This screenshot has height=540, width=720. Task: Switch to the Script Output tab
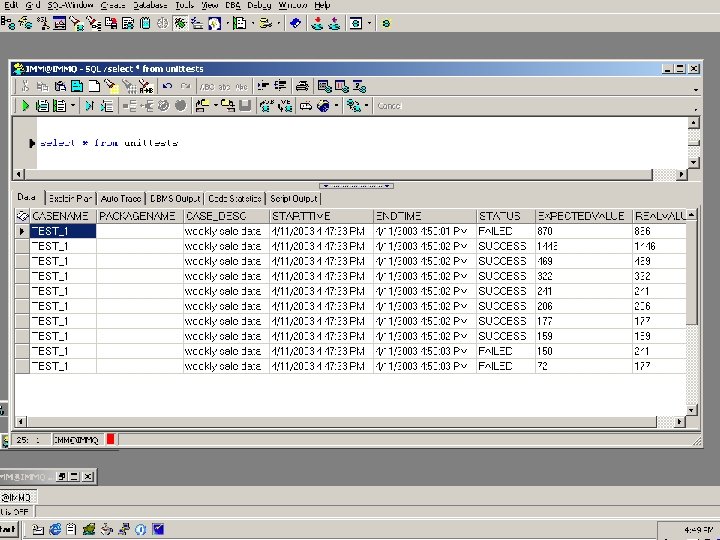click(293, 198)
